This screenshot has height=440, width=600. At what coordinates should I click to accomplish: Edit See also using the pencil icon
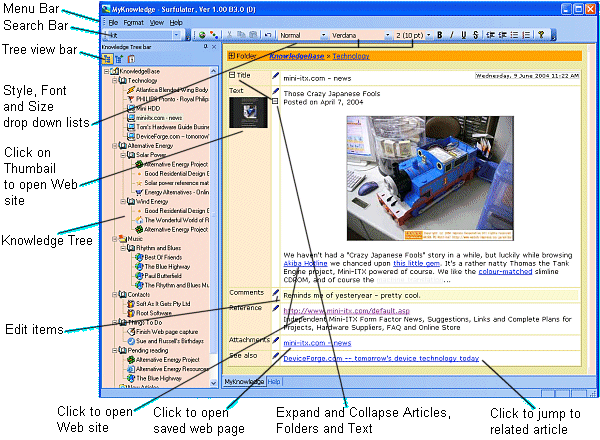[276, 356]
